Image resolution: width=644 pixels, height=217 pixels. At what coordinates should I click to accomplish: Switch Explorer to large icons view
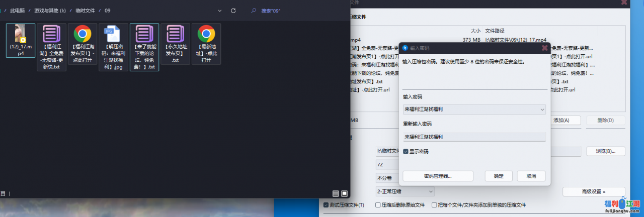point(345,193)
